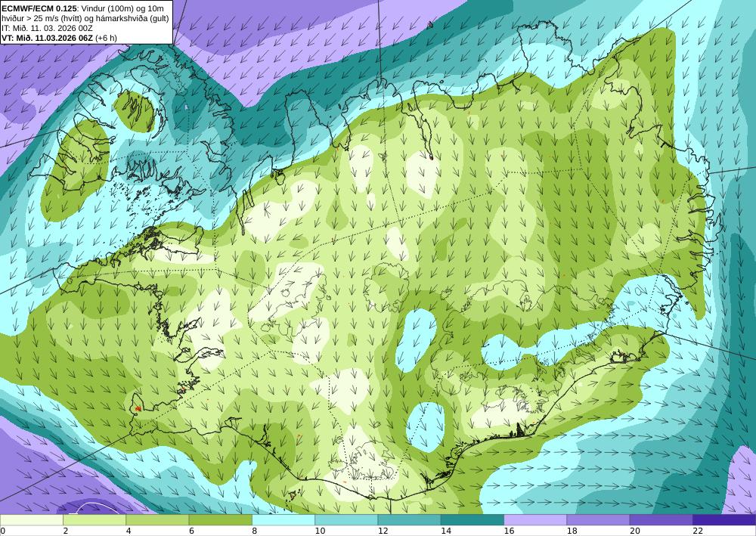Image resolution: width=756 pixels, height=536 pixels.
Task: Click the 0–2 m/s pale cream legend swatch
Action: [31, 520]
